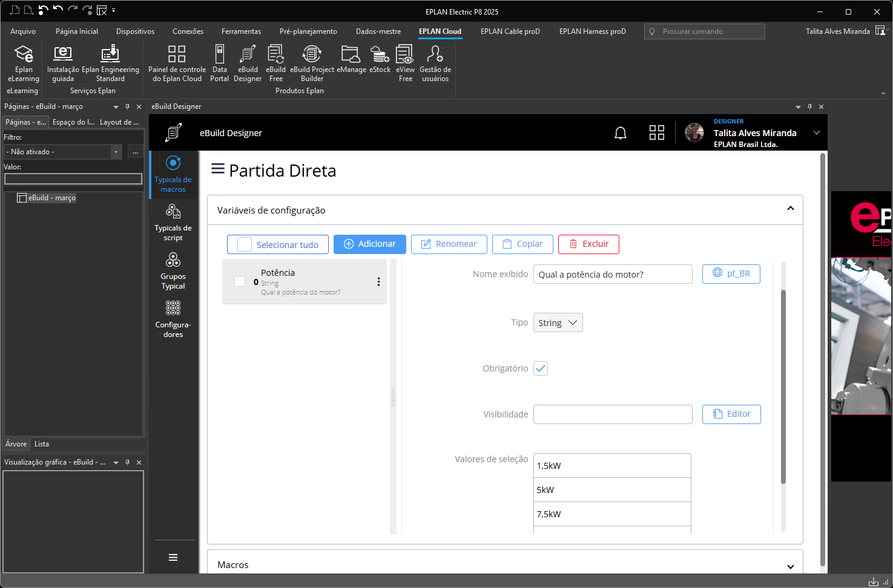Open Configuradores in the sidebar
The width and height of the screenshot is (893, 588).
coord(173,318)
